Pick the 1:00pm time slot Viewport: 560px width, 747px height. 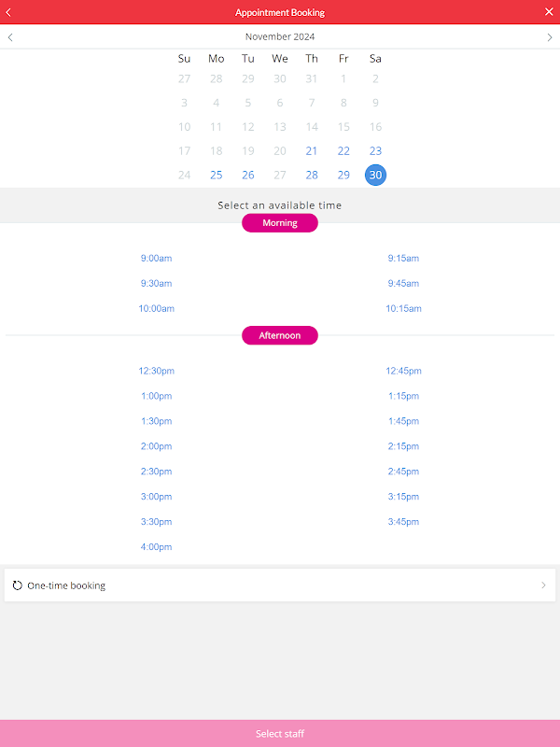(156, 396)
